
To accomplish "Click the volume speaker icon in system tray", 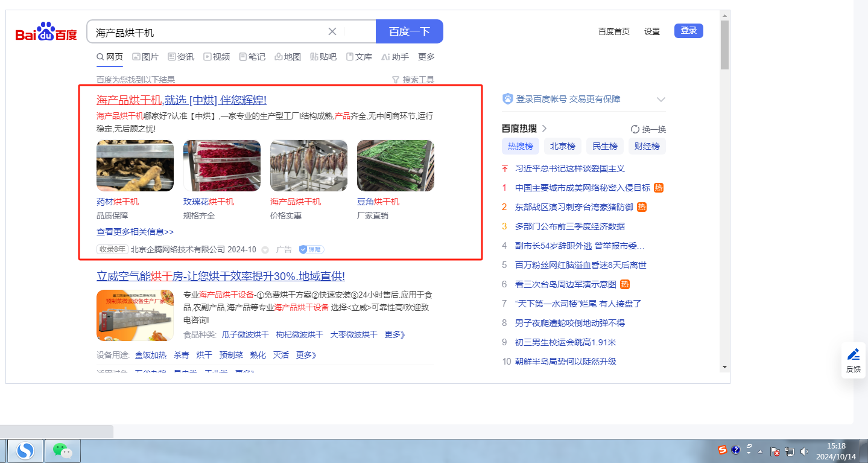I will click(804, 451).
